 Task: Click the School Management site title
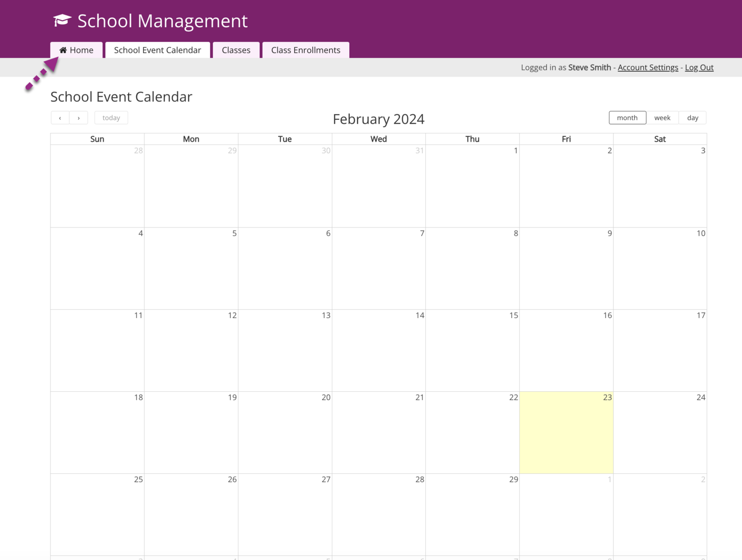[x=162, y=21]
